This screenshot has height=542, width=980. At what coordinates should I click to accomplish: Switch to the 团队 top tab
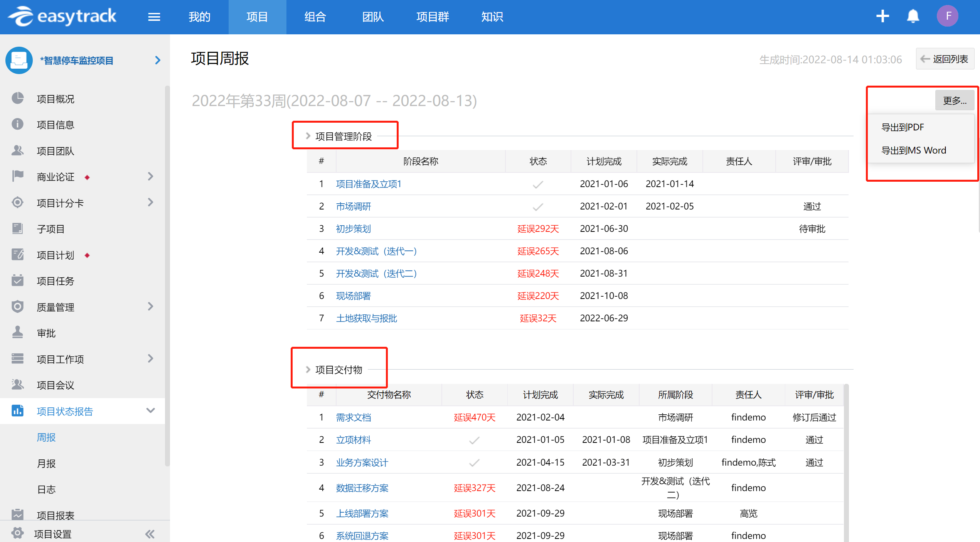[373, 17]
